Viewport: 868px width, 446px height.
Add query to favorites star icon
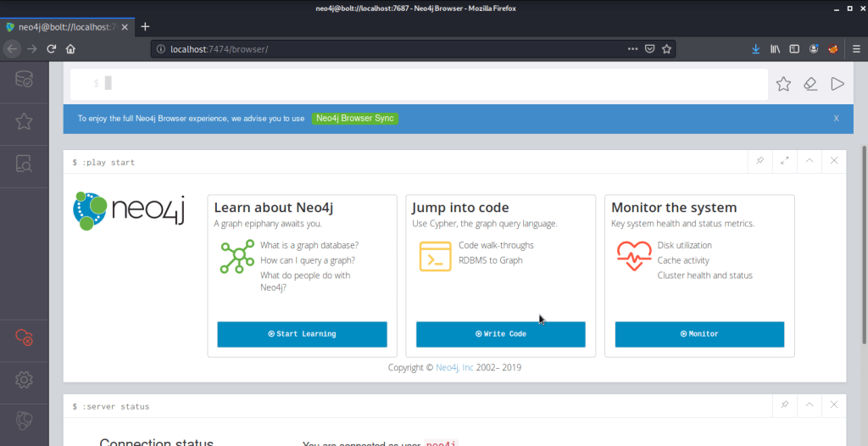[783, 84]
